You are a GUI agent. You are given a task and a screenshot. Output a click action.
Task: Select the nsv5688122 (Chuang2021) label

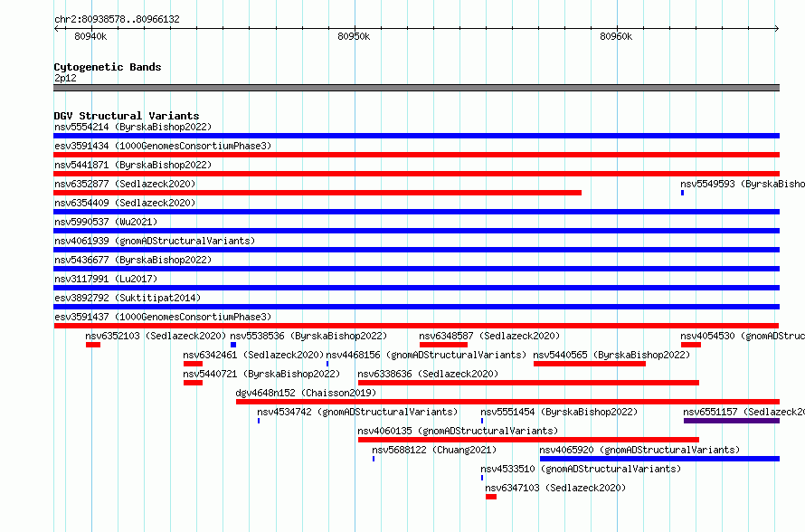point(434,450)
